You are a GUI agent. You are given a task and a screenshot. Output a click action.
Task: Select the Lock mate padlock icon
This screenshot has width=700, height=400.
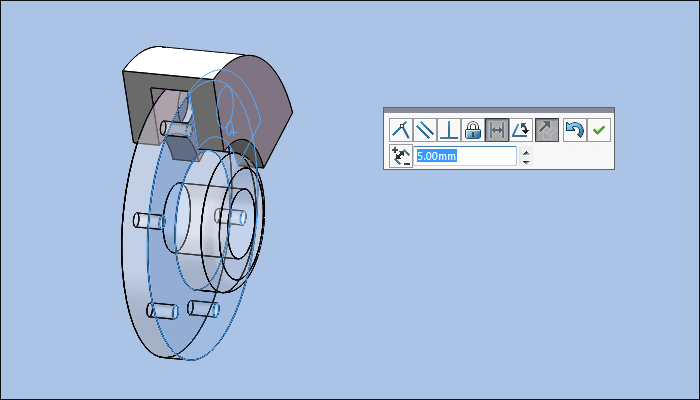click(x=473, y=130)
